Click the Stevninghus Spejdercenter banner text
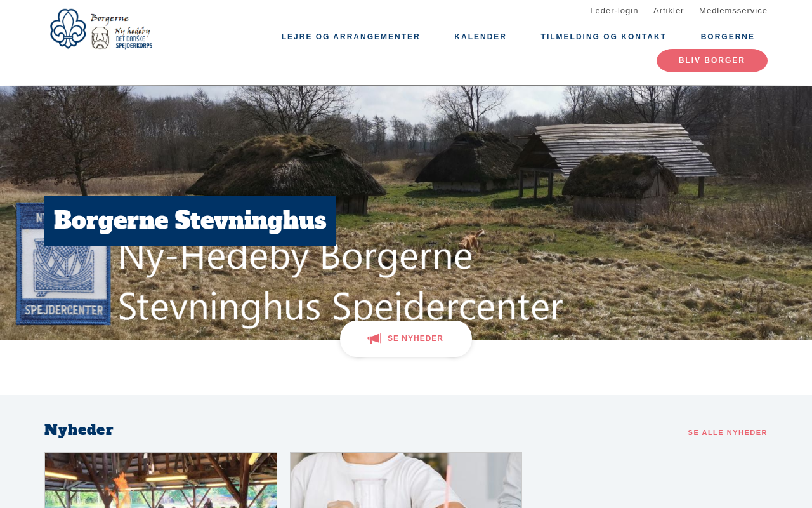The width and height of the screenshot is (812, 508). click(x=341, y=307)
